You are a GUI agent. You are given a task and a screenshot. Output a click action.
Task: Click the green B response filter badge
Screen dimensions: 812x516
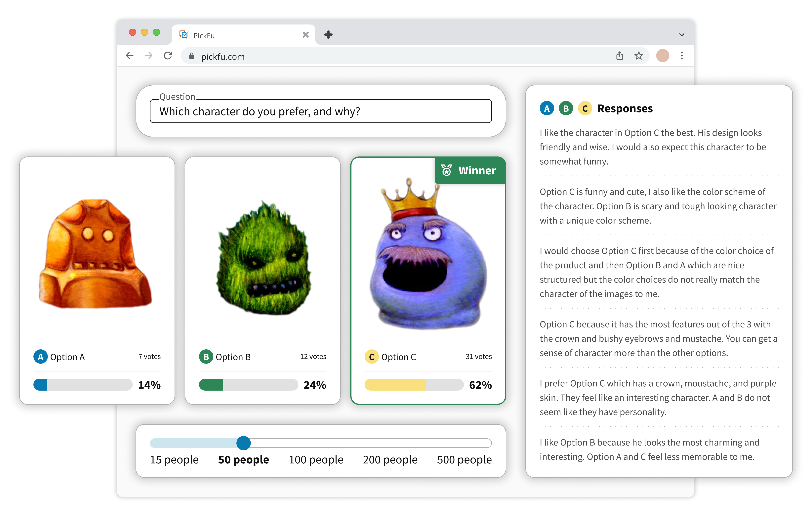(566, 109)
